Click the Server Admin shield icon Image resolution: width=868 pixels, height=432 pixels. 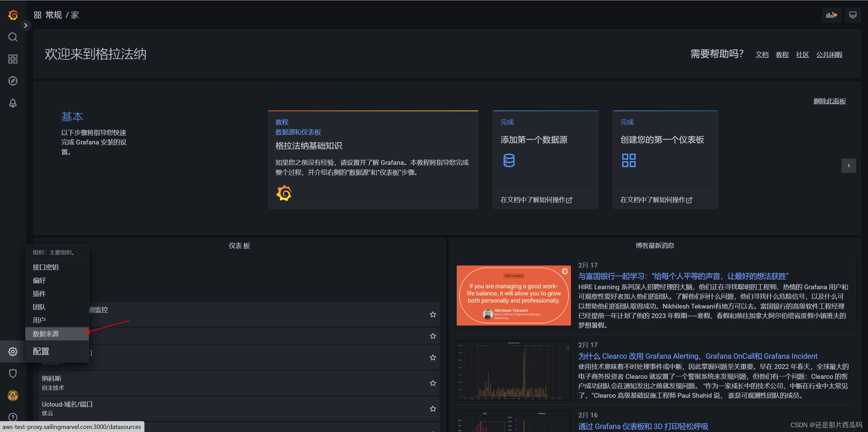[x=13, y=373]
